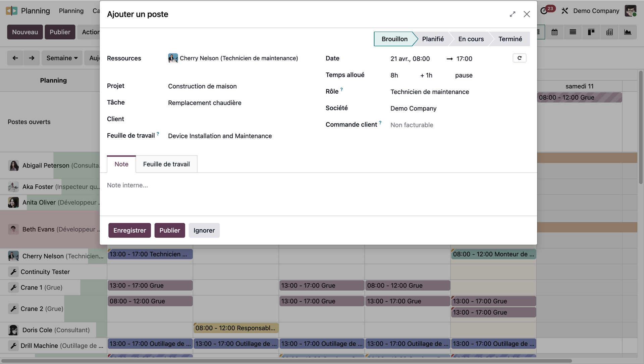This screenshot has height=364, width=644.
Task: Click the start date field 21 avr., 08:00
Action: 410,59
